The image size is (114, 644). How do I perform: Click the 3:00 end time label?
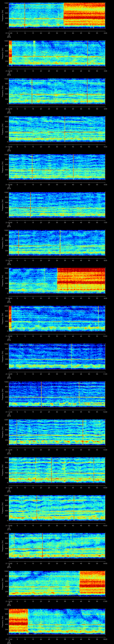coord(105,71)
